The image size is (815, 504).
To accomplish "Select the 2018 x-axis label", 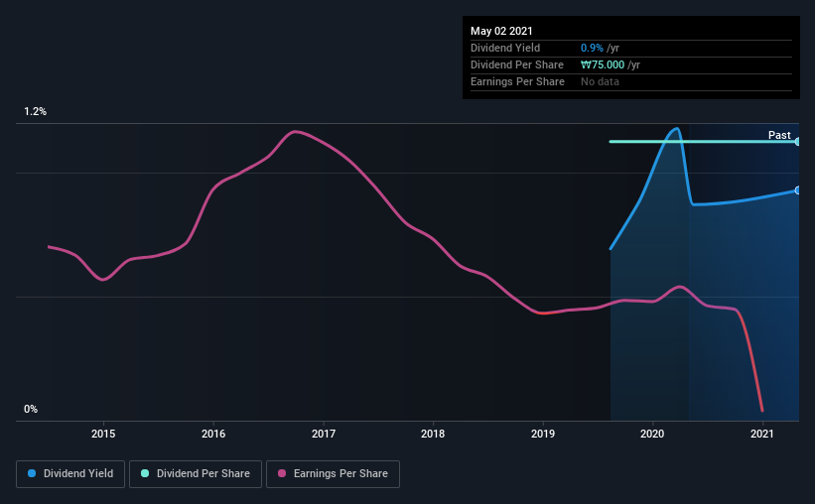I will [x=433, y=434].
